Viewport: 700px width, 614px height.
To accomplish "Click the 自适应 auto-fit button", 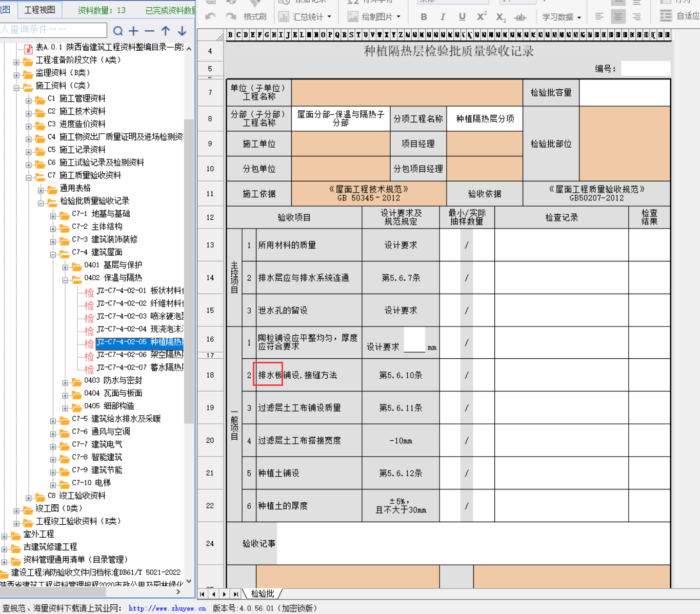I will tap(680, 16).
